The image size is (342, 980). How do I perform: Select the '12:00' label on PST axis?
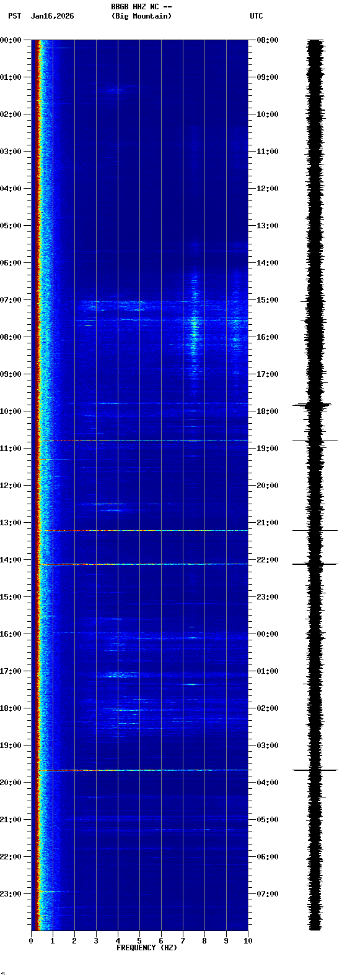tap(11, 486)
